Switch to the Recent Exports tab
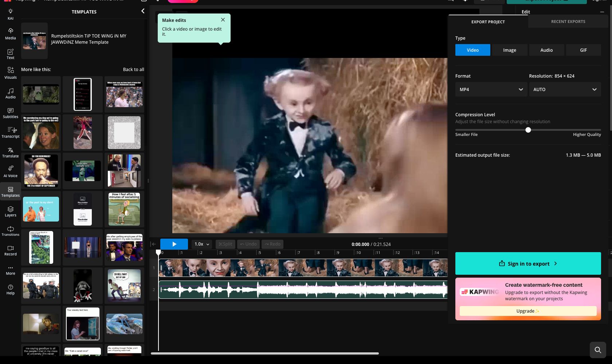This screenshot has height=364, width=612. coord(568,21)
